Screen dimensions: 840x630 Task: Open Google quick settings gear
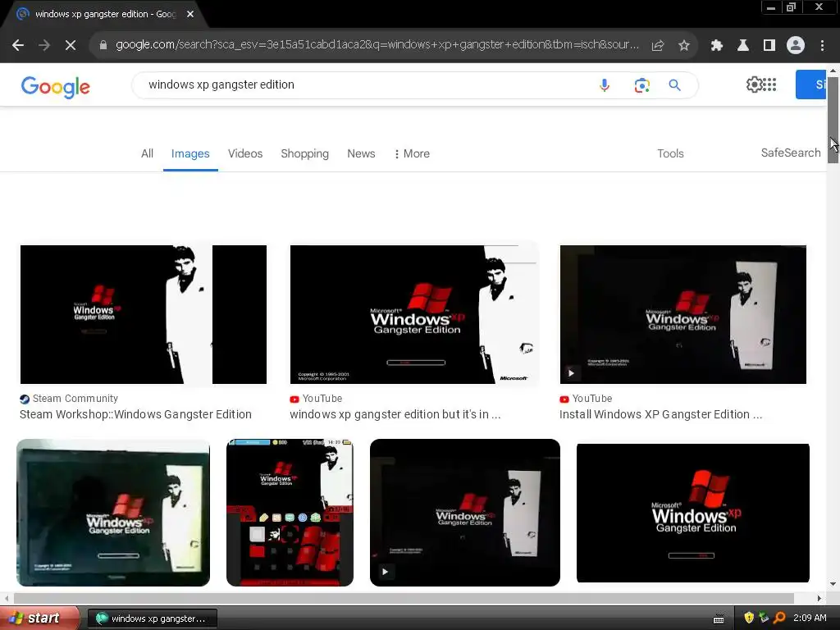tap(754, 84)
